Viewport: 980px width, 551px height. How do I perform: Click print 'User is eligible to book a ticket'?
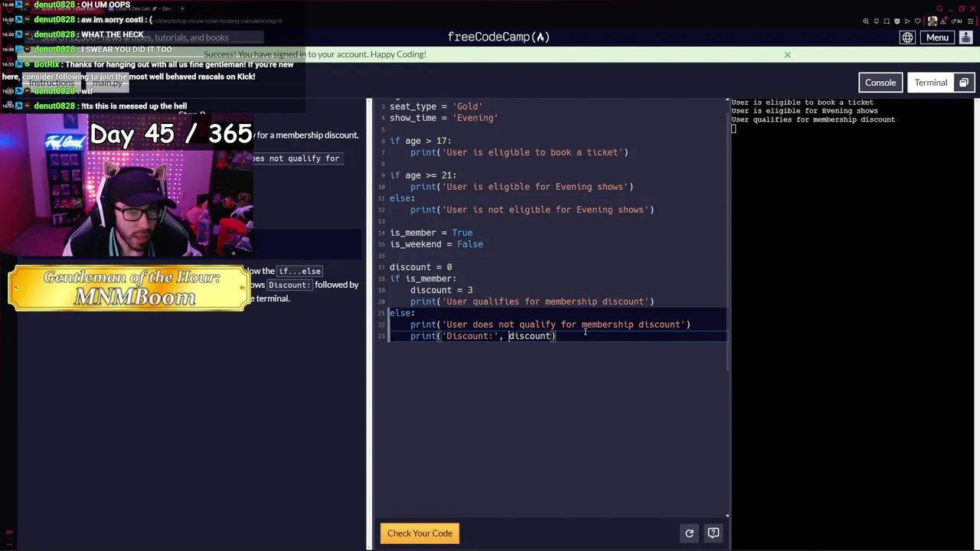[519, 152]
